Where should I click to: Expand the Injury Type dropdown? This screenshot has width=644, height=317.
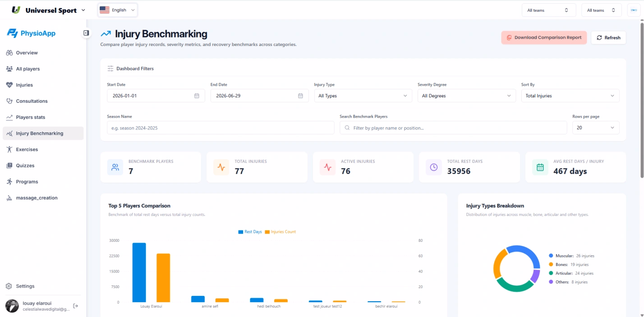click(x=363, y=96)
